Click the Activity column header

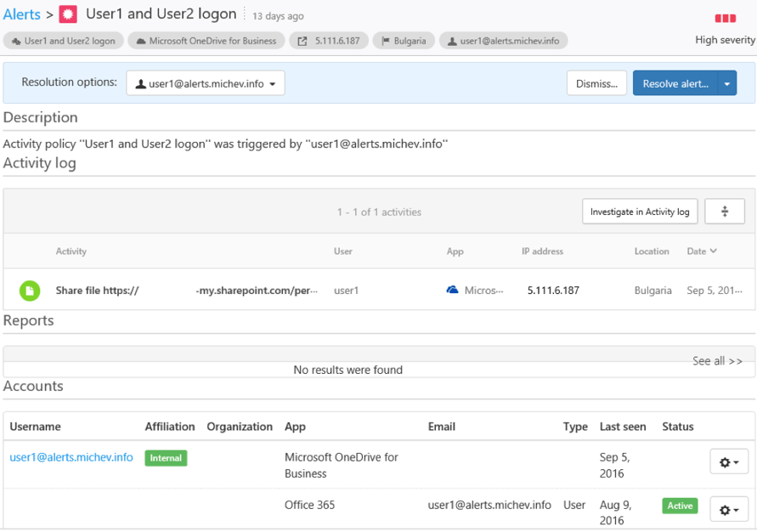pos(71,251)
